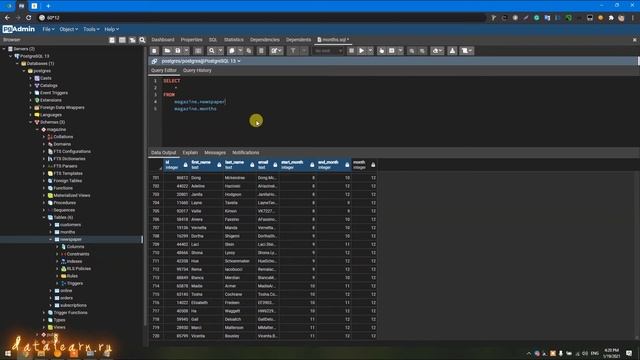Click the connection status icon
Image resolution: width=640 pixels, height=360 pixels.
pos(154,61)
